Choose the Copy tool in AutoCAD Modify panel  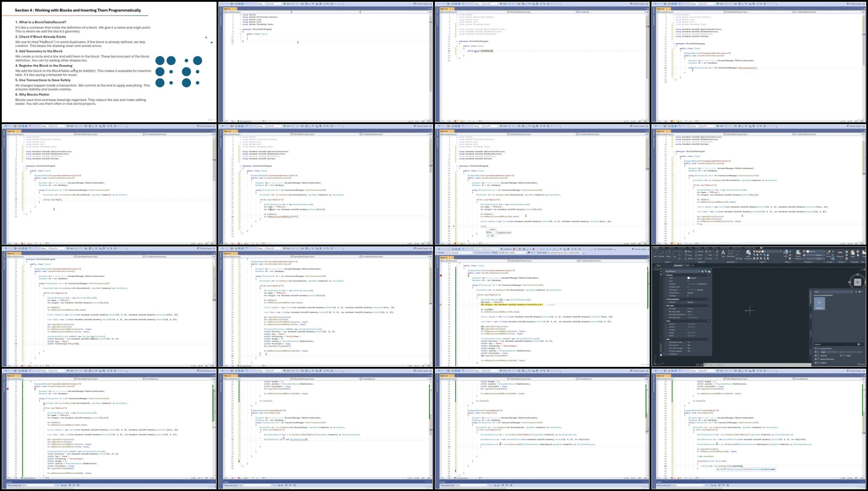[688, 255]
